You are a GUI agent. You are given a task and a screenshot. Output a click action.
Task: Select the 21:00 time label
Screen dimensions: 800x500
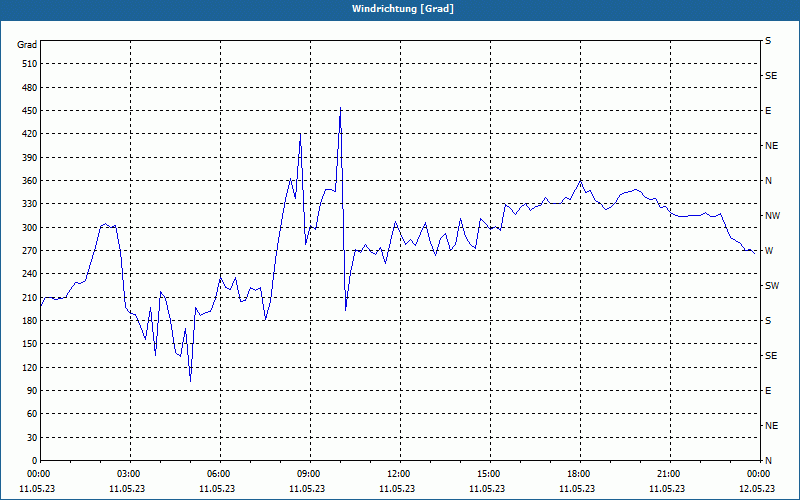[667, 474]
